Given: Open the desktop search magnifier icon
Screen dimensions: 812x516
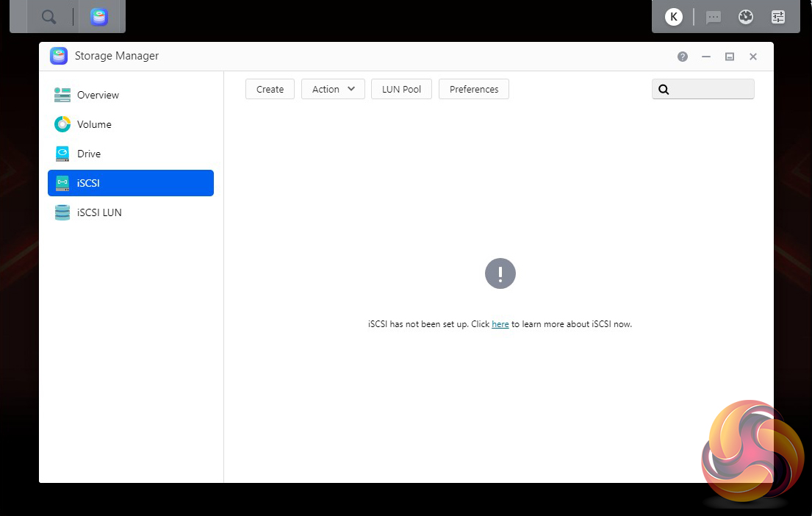Looking at the screenshot, I should [x=48, y=17].
